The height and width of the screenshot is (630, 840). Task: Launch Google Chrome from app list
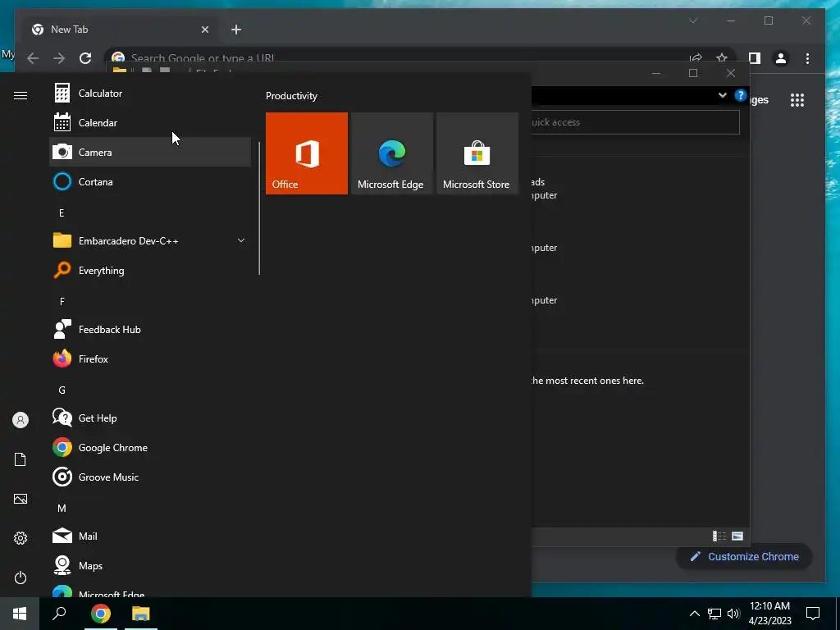[150, 447]
